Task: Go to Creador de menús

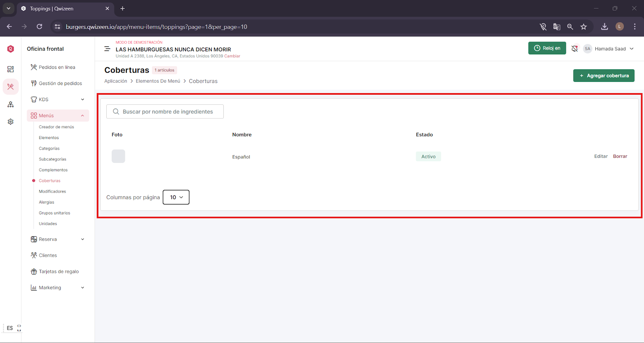Action: point(56,127)
